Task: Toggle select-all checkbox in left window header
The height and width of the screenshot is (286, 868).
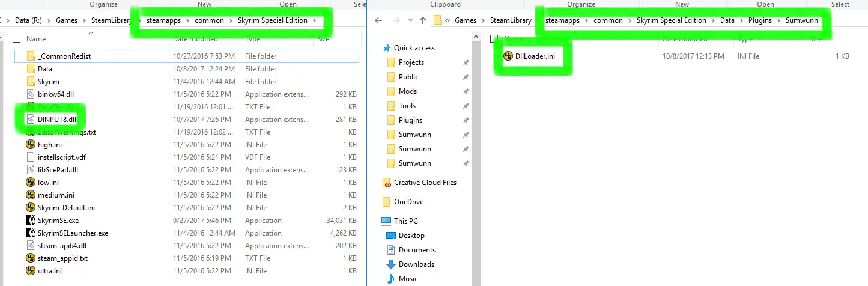Action: pyautogui.click(x=17, y=39)
